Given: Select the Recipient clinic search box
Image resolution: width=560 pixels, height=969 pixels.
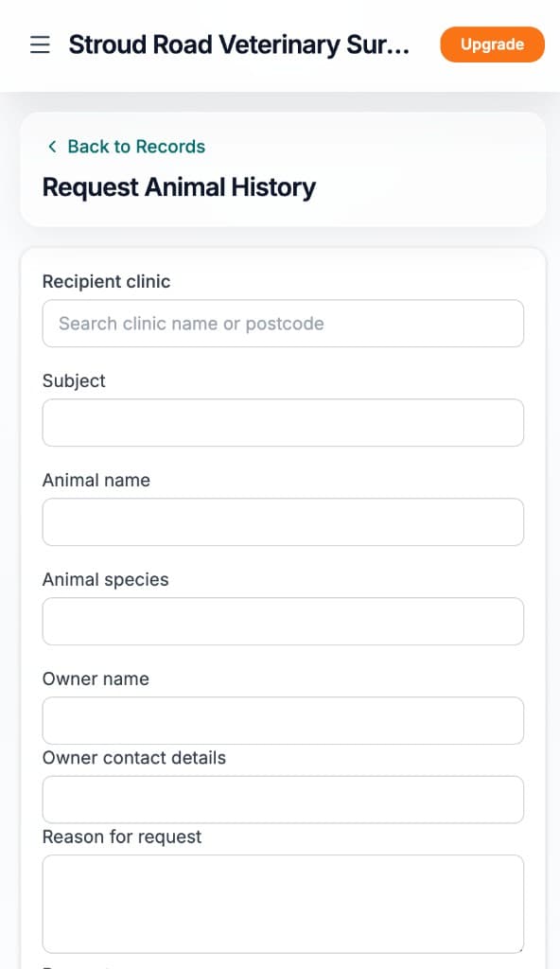Looking at the screenshot, I should click(283, 324).
